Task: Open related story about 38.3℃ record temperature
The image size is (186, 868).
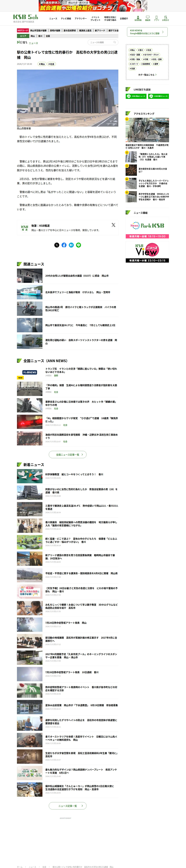Action: pyautogui.click(x=80, y=325)
